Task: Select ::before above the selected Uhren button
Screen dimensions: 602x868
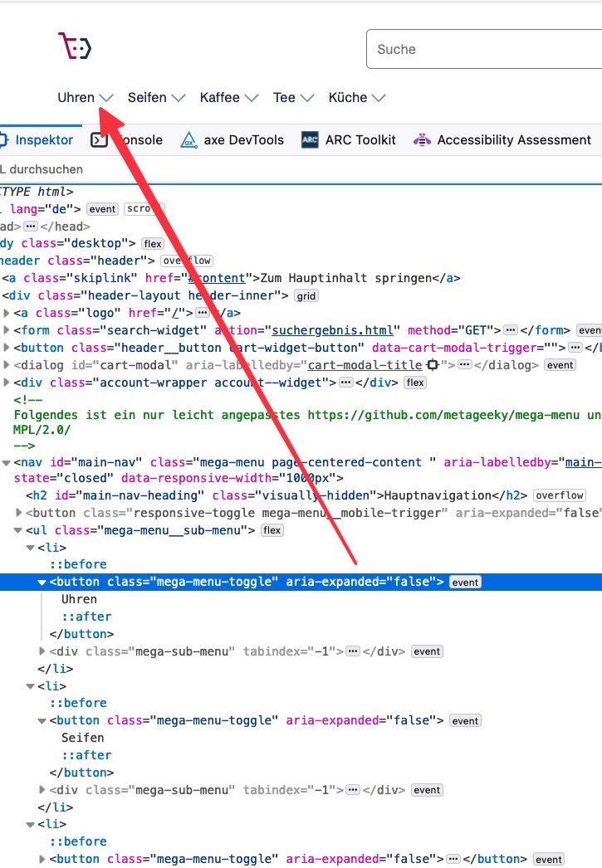Action: click(78, 564)
